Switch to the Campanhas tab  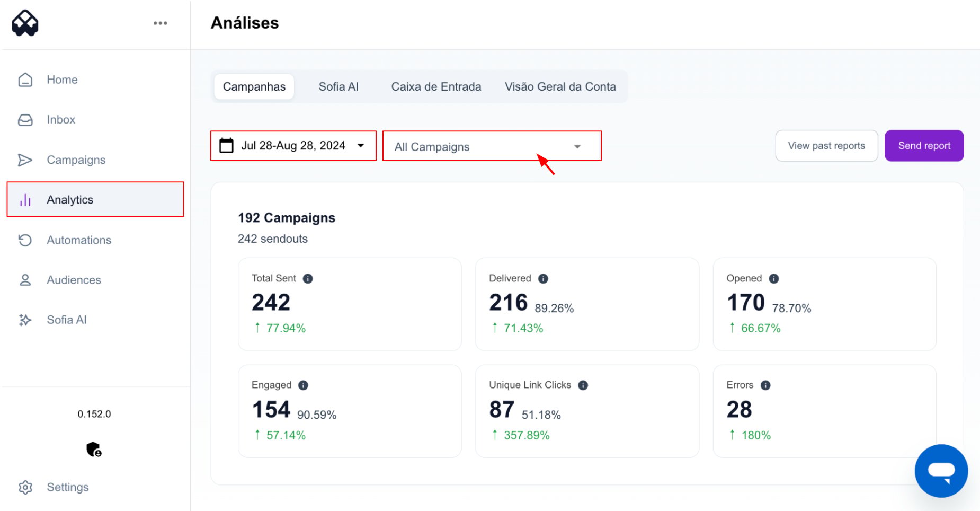pos(254,86)
